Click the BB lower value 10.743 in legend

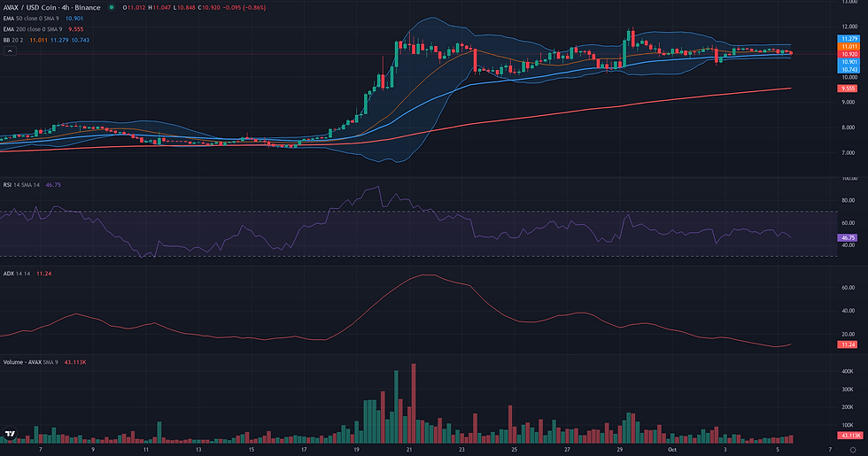tap(81, 40)
